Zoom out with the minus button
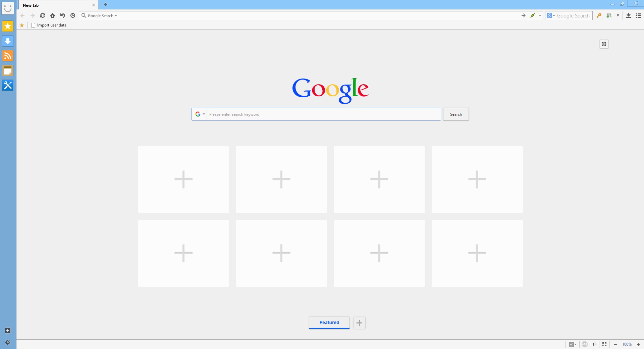The width and height of the screenshot is (644, 349). tap(615, 344)
